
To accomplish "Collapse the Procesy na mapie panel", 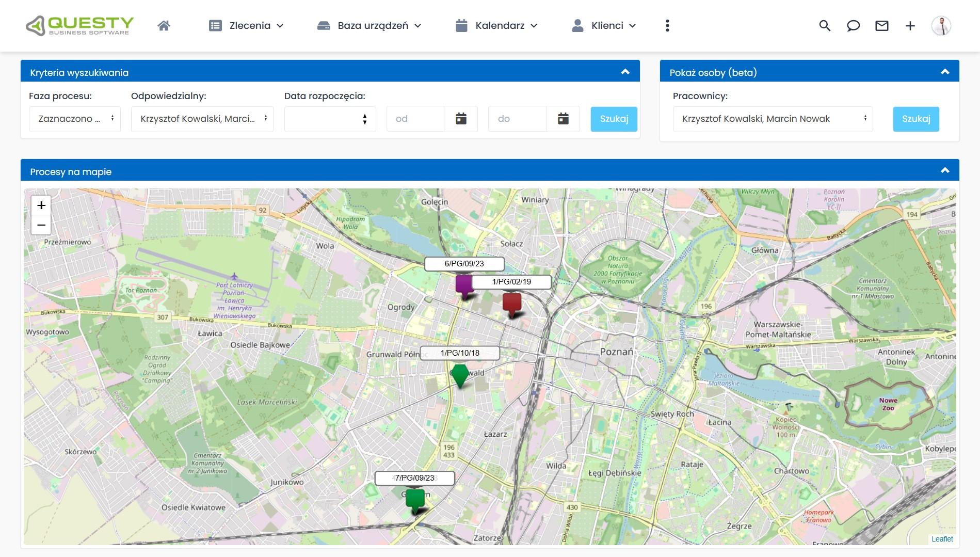I will [945, 170].
